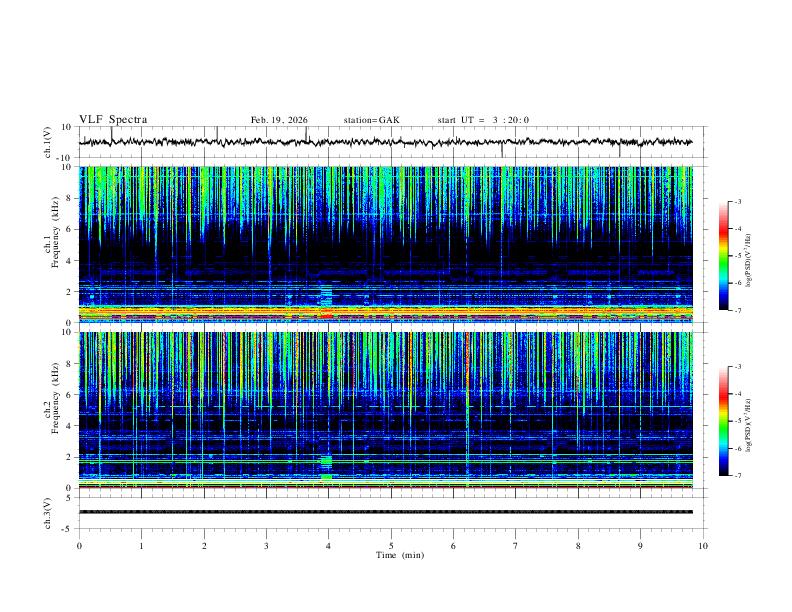Click the ch.1 voltage waveform trace
Viewport: 792px width, 612px height.
[385, 142]
